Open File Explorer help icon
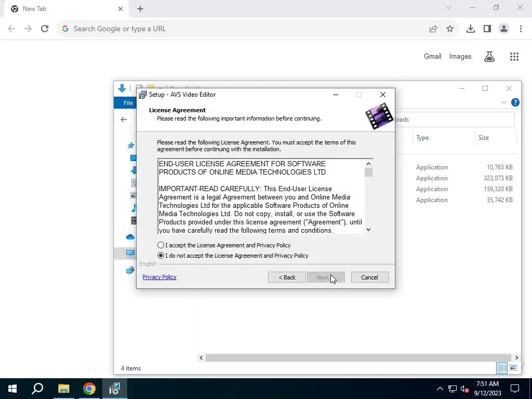Screen dimensions: 532x399 click(515, 102)
